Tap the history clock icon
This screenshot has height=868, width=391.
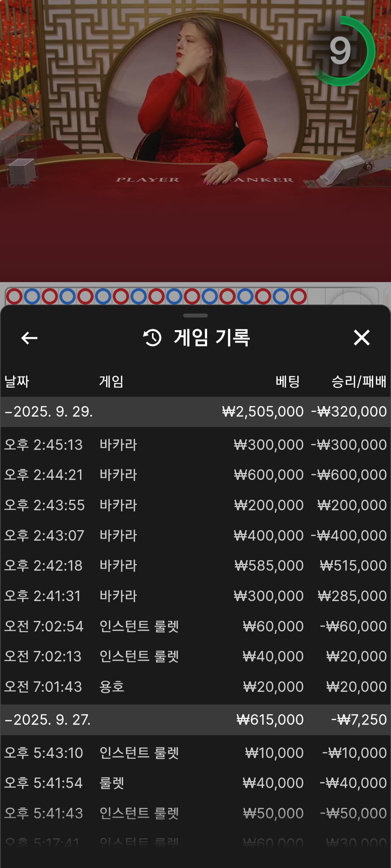click(152, 338)
